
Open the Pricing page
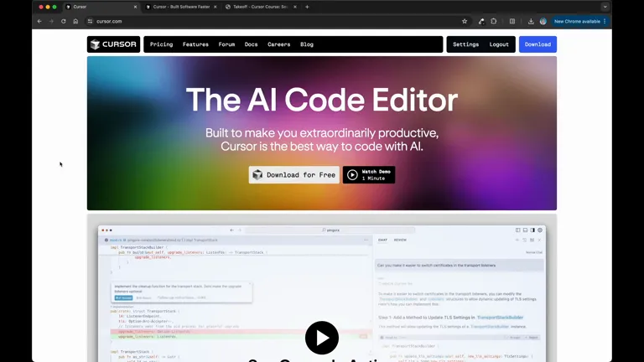pyautogui.click(x=161, y=44)
